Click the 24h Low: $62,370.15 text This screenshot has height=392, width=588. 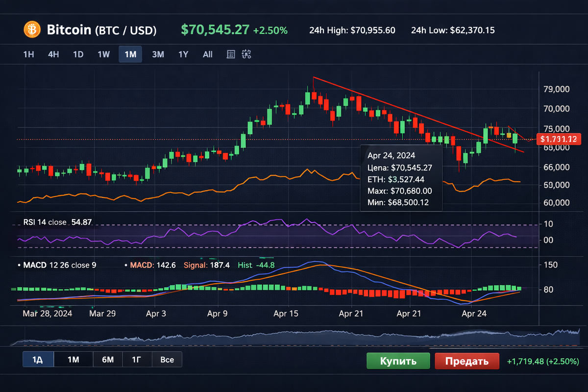click(x=453, y=30)
